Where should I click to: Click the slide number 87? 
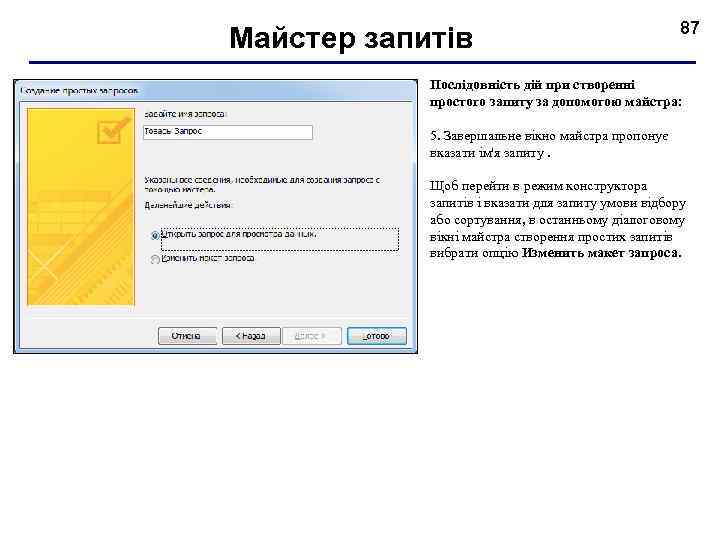(x=689, y=28)
